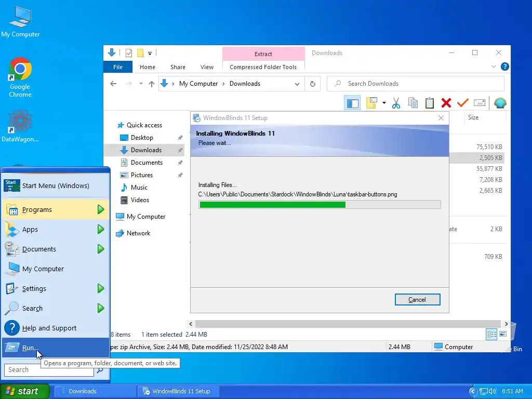Select Quick access in navigation pane
This screenshot has width=532, height=399.
144,125
